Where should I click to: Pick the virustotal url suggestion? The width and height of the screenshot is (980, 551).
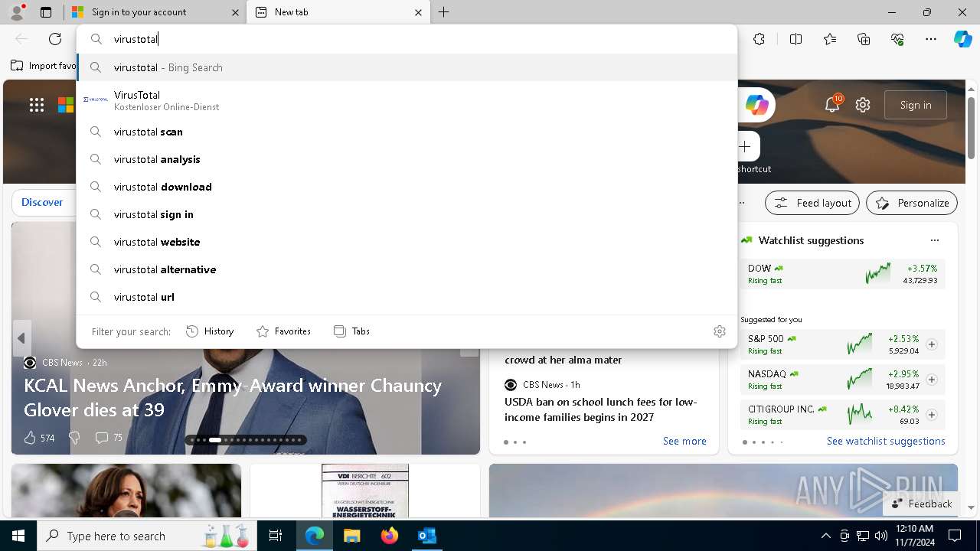click(407, 297)
